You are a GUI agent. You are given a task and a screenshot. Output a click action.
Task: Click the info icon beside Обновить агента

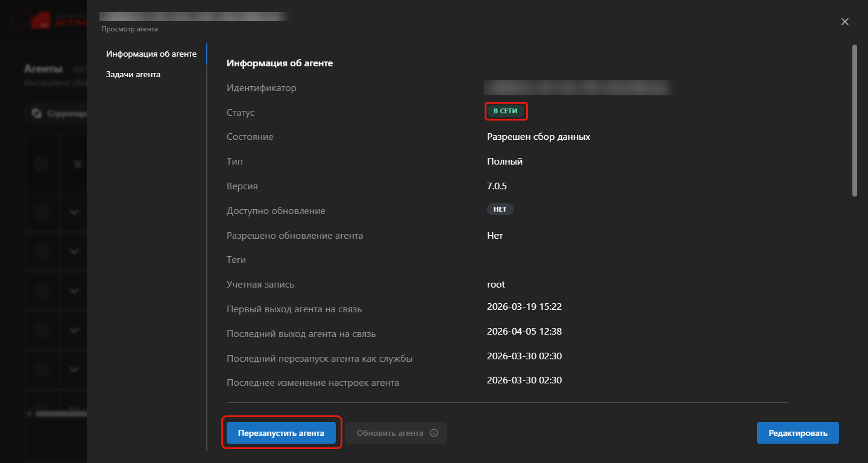click(x=434, y=433)
